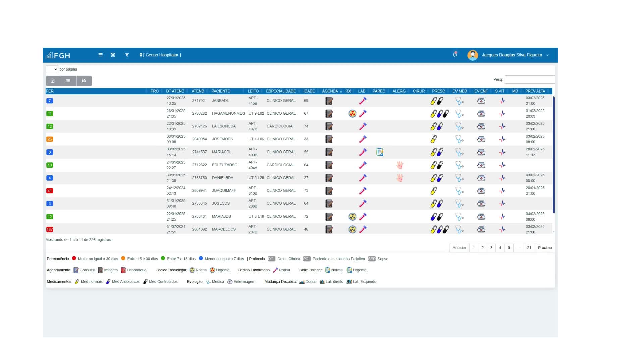Viewport: 644px width, 362px height.
Task: Click medical evolution stethoscope for JOSEMODS
Action: (x=459, y=139)
